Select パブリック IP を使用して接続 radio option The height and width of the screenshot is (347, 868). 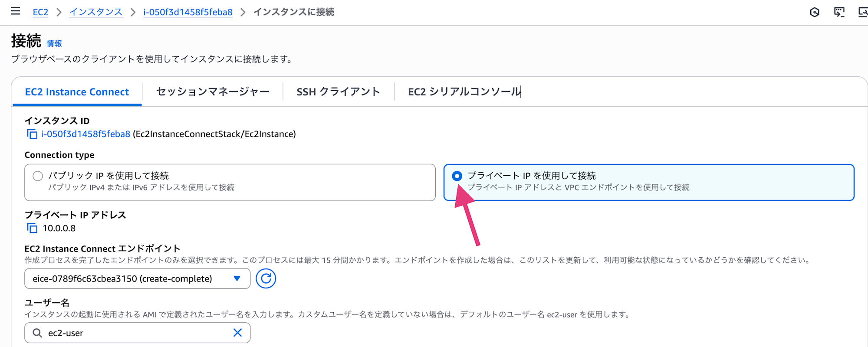coord(38,176)
